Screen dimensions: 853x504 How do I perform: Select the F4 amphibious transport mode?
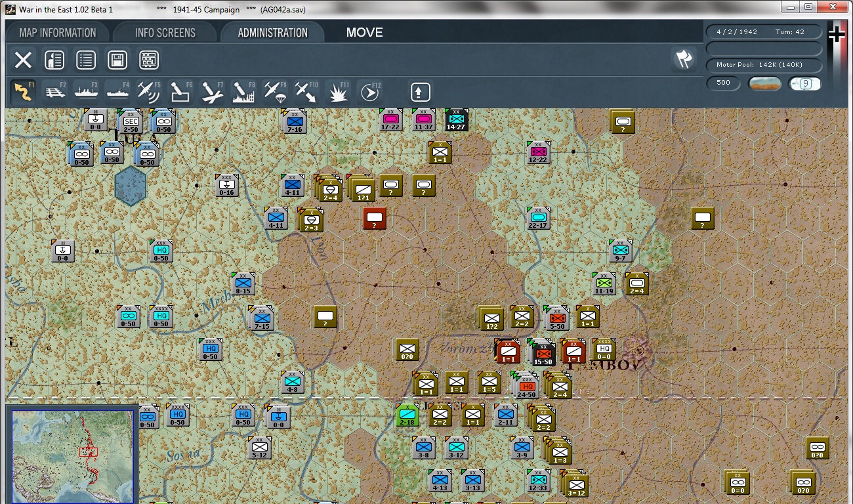[x=118, y=92]
